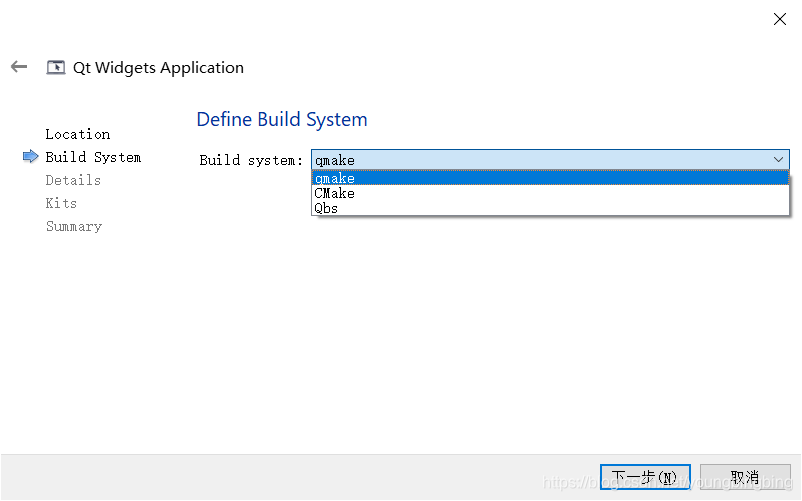Click the Qt Widgets Application title text

pos(158,67)
